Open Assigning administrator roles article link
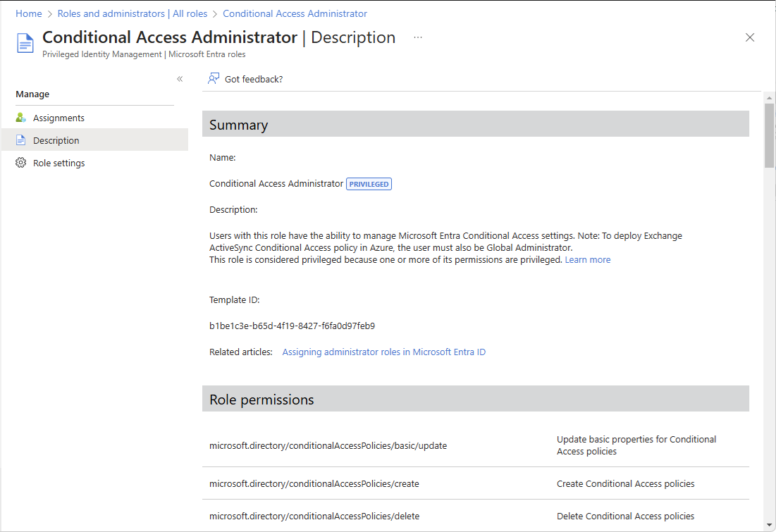 pos(384,352)
